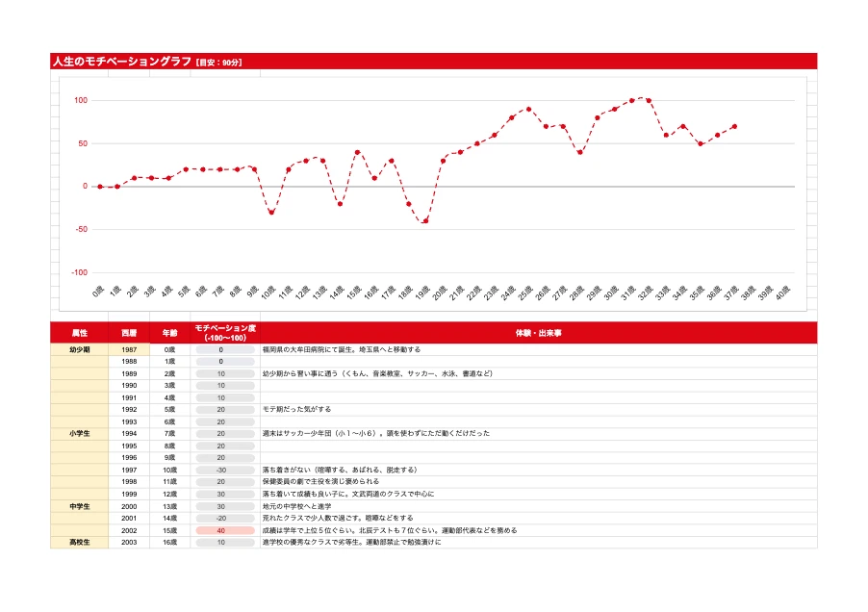Select event text モテ期だった気がする
Image resolution: width=868 pixels, height=612 pixels.
point(296,409)
